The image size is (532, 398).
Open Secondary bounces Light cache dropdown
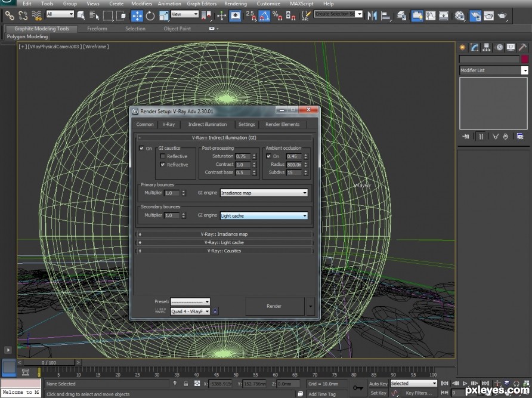tap(264, 215)
